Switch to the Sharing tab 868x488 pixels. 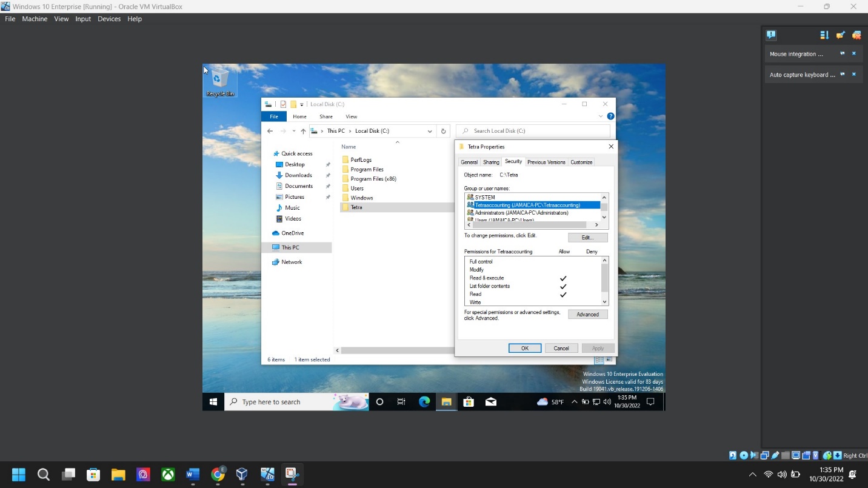tap(491, 162)
